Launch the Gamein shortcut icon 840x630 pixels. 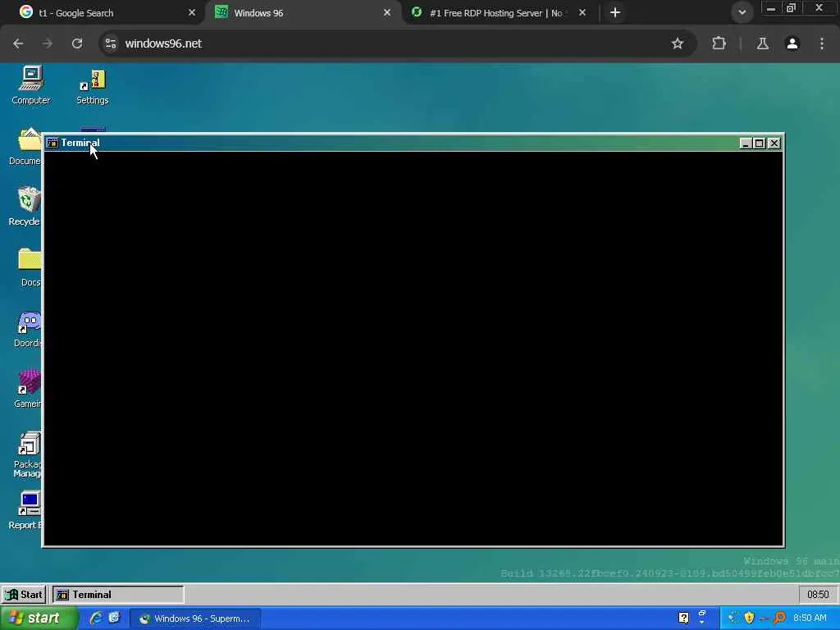pos(28,389)
